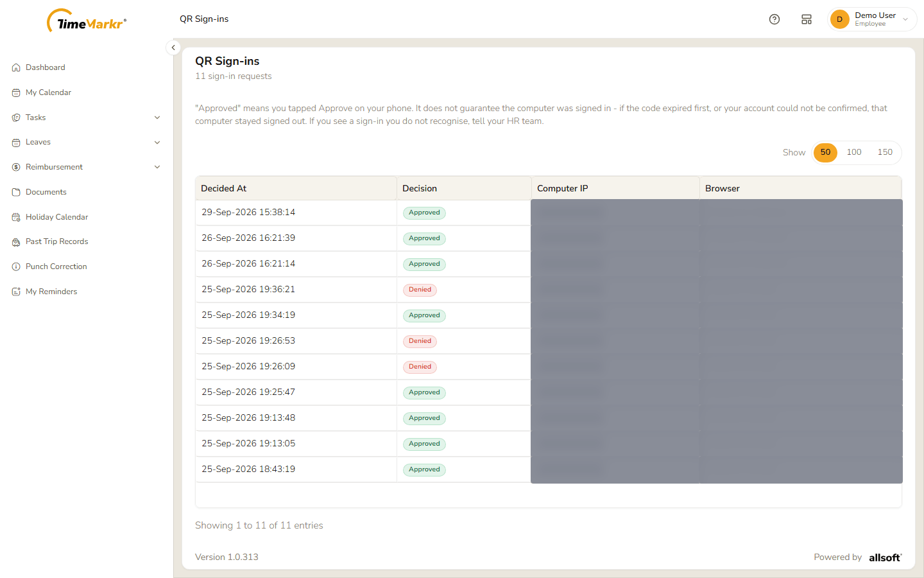Image resolution: width=924 pixels, height=578 pixels.
Task: Select the 29-Sep-2026 15:38:14 row
Action: [549, 213]
